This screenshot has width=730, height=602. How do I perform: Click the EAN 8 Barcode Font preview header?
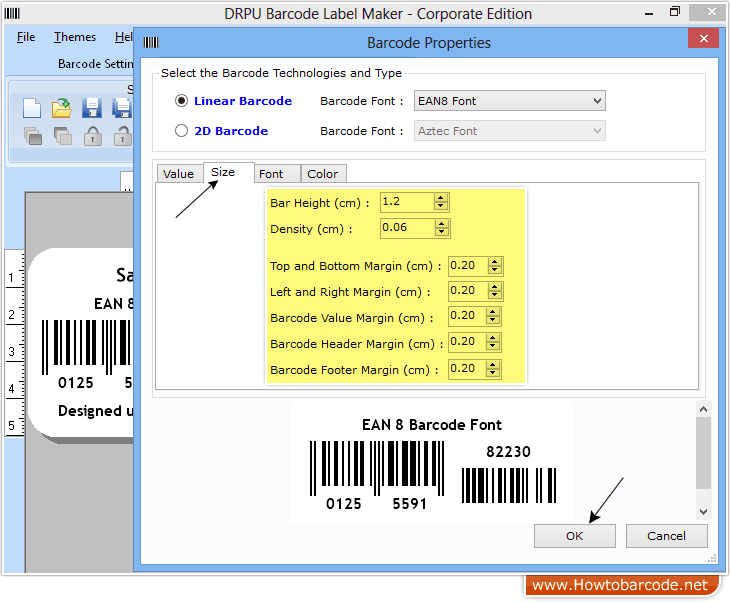(x=432, y=425)
